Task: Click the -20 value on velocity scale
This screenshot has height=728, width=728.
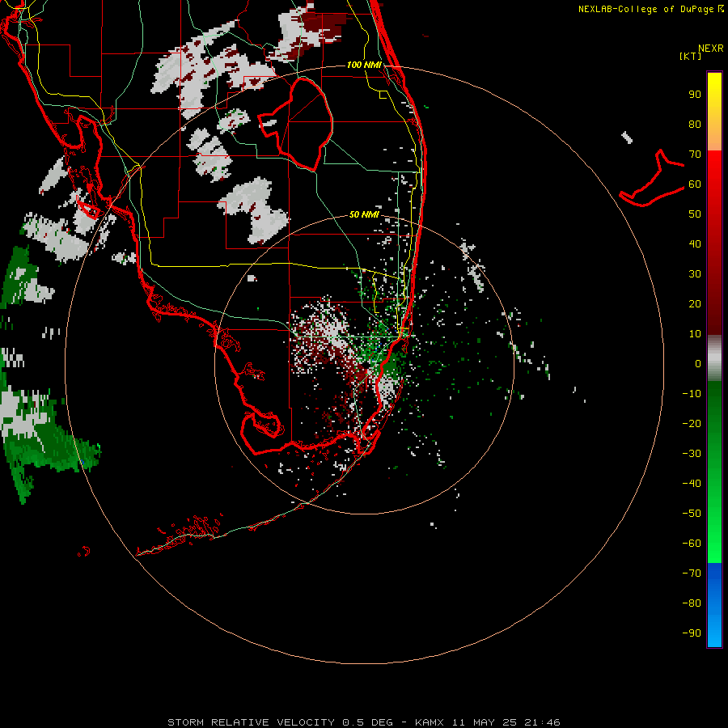Action: (x=692, y=423)
